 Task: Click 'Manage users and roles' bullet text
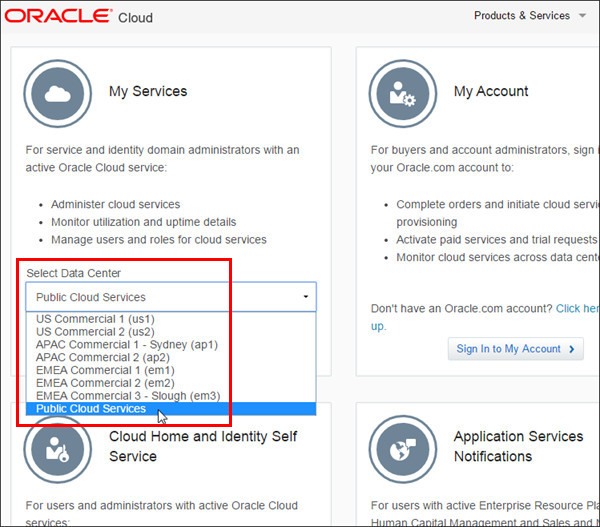click(159, 240)
